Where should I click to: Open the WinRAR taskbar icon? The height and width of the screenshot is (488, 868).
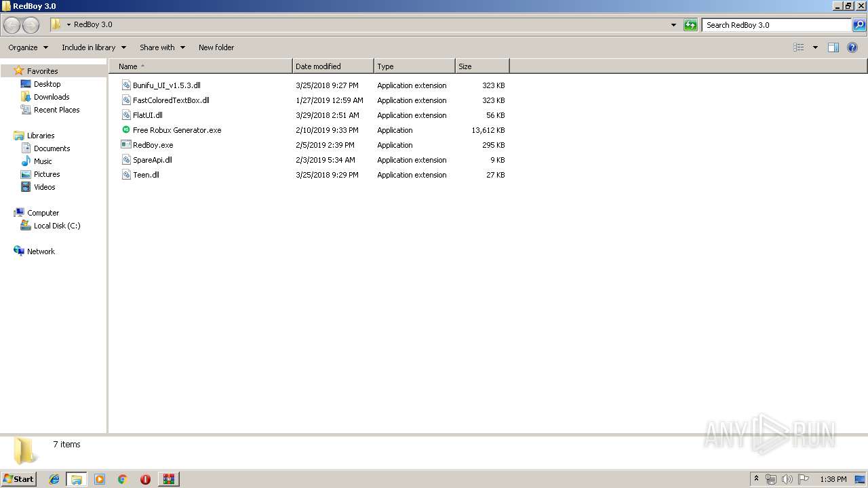point(168,479)
